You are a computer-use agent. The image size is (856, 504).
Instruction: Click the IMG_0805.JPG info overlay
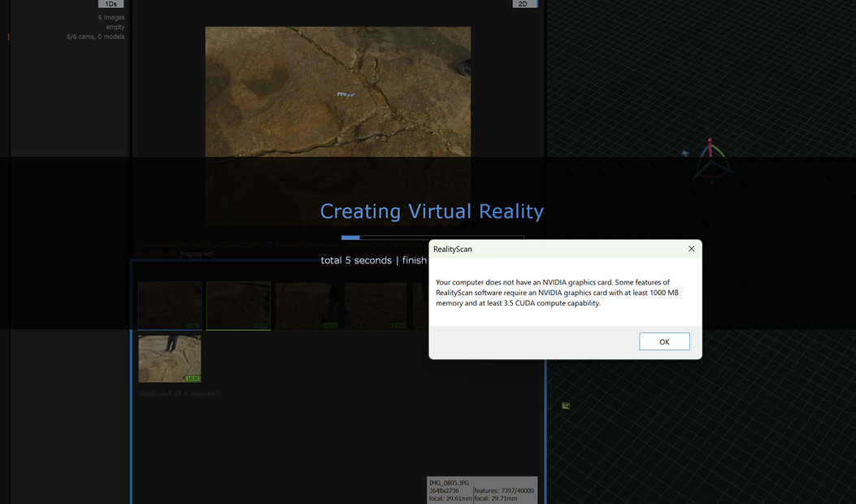click(481, 490)
